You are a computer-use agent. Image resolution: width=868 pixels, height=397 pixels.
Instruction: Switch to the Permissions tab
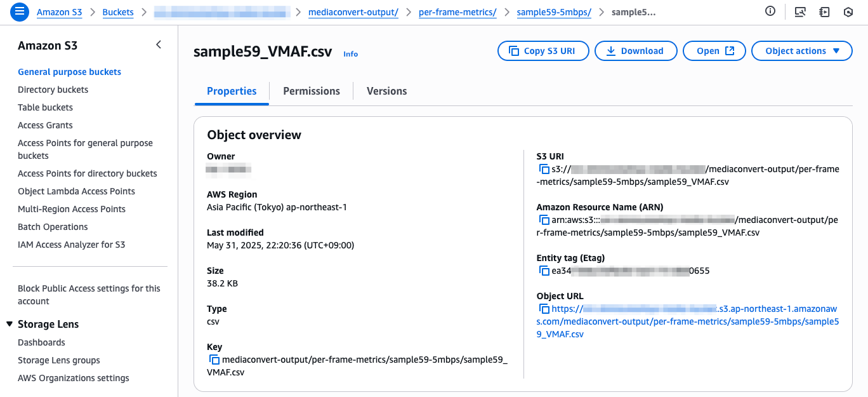tap(312, 91)
